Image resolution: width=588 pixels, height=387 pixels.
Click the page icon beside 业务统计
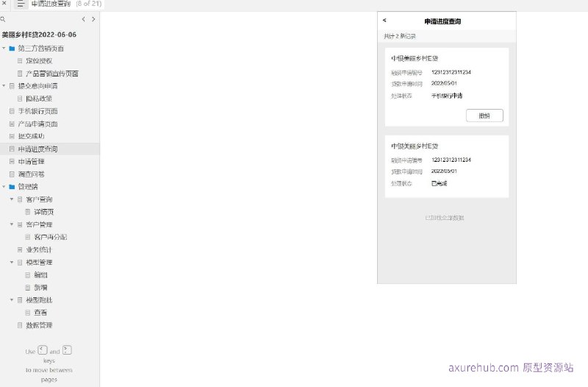point(20,249)
